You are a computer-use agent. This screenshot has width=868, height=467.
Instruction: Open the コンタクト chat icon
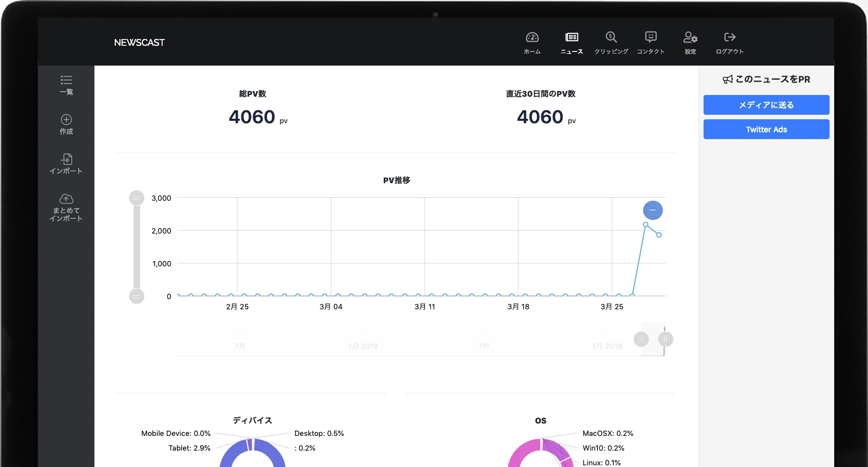coord(650,38)
